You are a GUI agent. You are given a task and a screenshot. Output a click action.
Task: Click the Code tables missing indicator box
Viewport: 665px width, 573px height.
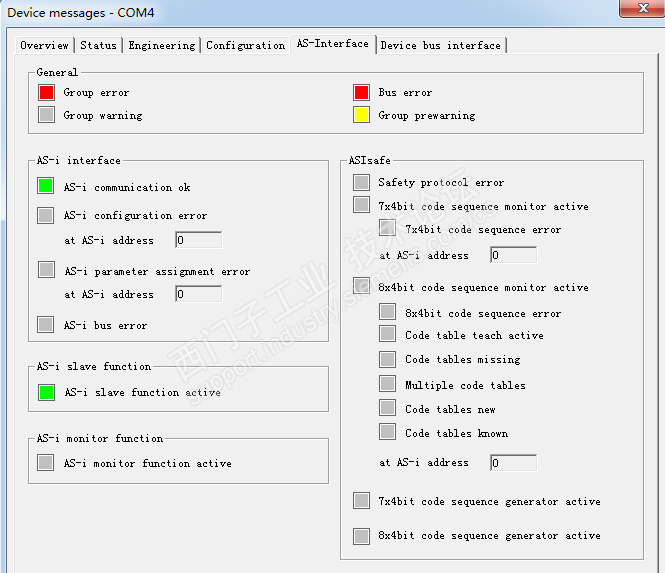coord(388,359)
